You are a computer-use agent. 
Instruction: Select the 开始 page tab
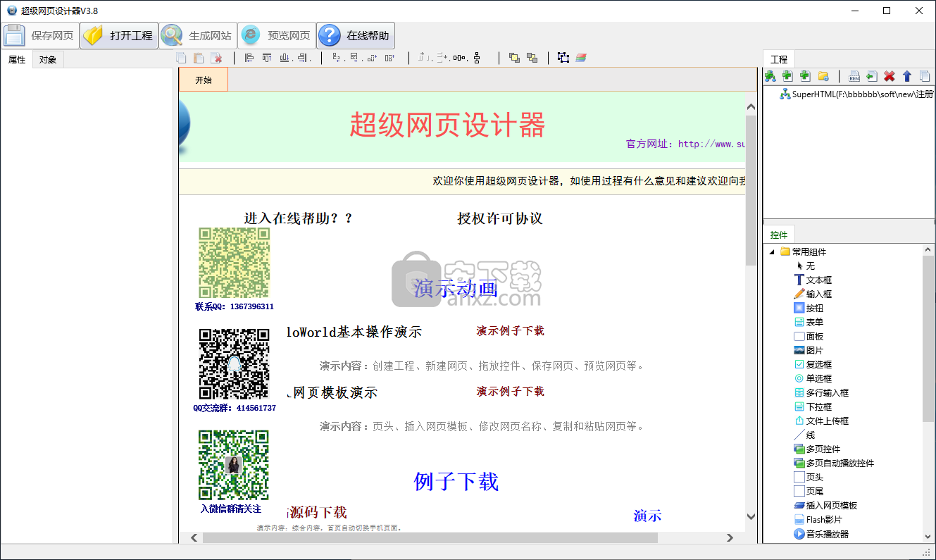(x=204, y=80)
